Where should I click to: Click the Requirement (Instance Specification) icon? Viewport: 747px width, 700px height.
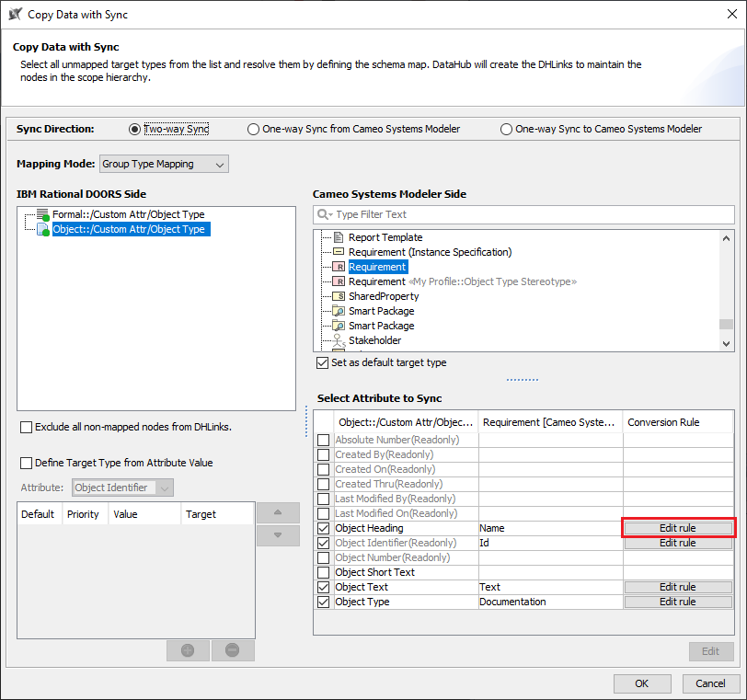pos(338,252)
